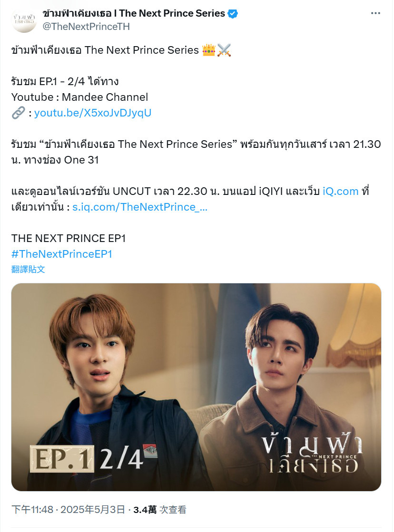Click the post timestamp 下午11:48
This screenshot has width=394, height=532.
32,510
